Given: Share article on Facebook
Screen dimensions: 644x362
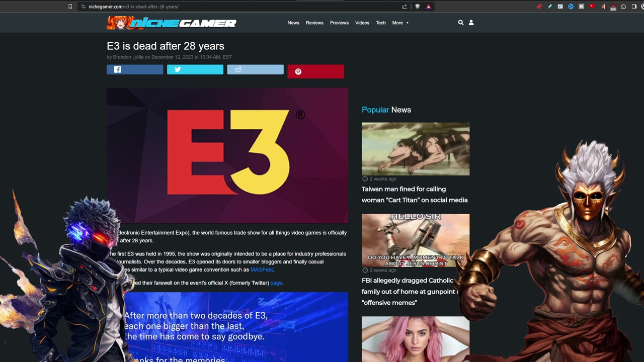Looking at the screenshot, I should [135, 70].
